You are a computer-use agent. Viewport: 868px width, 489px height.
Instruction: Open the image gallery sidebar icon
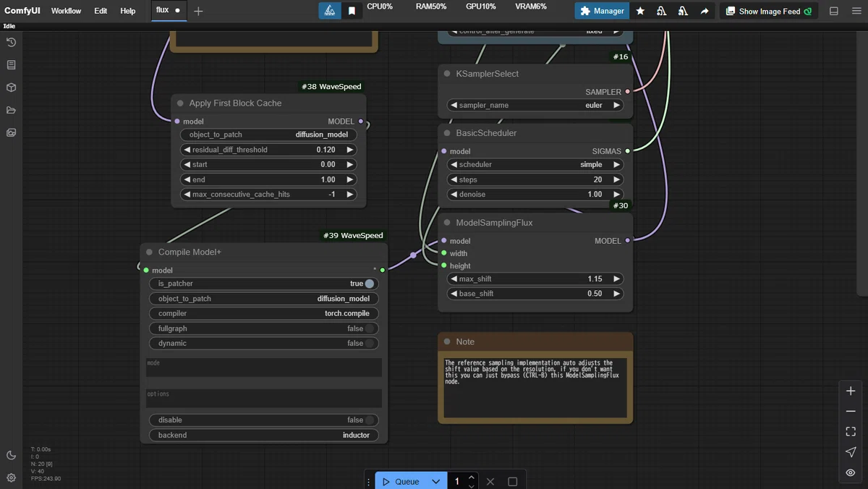(11, 132)
